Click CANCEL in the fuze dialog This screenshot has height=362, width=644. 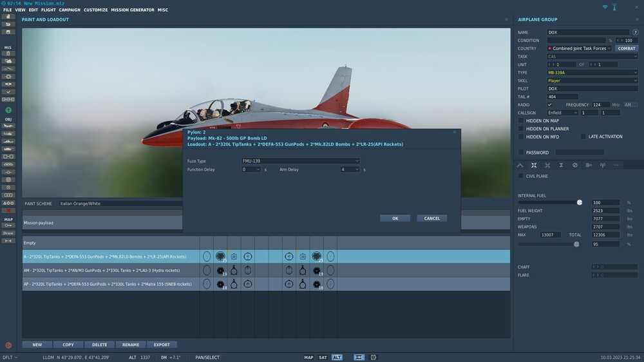coord(431,218)
